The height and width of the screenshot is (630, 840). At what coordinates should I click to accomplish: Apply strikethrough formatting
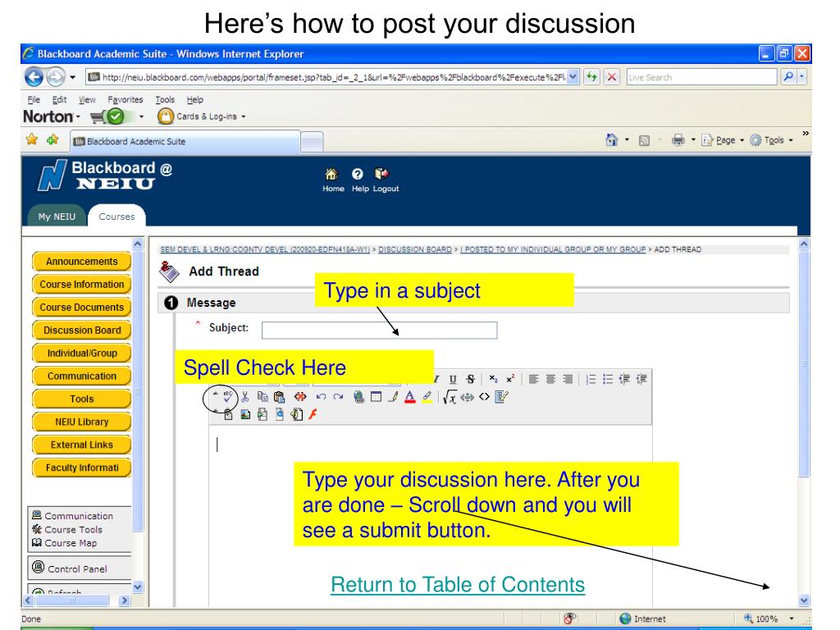coord(470,379)
